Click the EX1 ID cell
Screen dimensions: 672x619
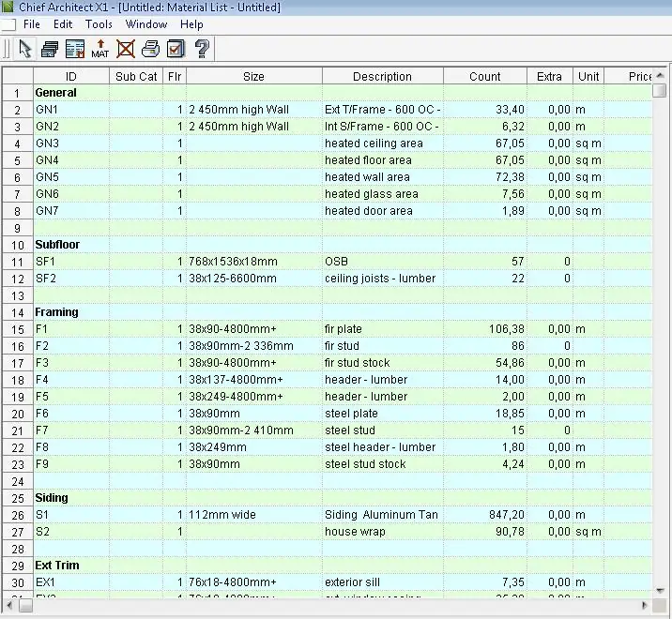pyautogui.click(x=71, y=582)
